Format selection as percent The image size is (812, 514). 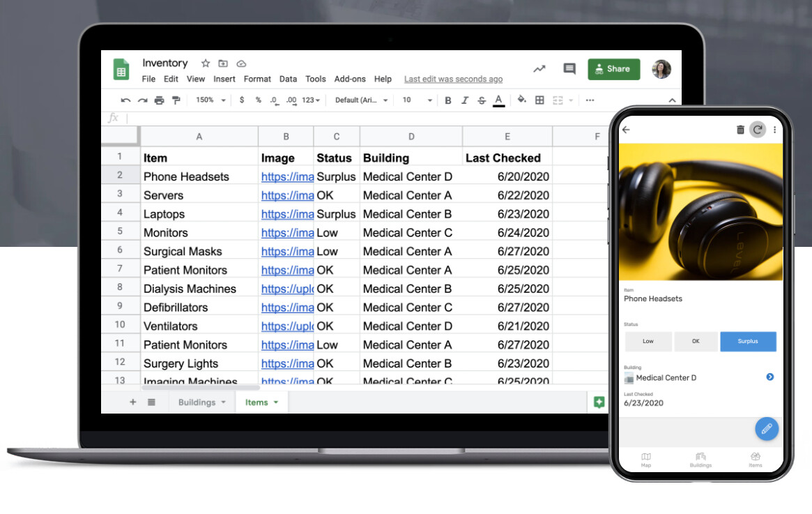pyautogui.click(x=258, y=100)
